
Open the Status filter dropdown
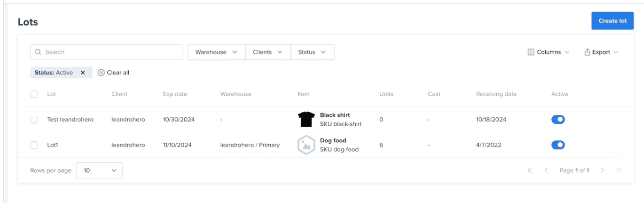pyautogui.click(x=312, y=52)
